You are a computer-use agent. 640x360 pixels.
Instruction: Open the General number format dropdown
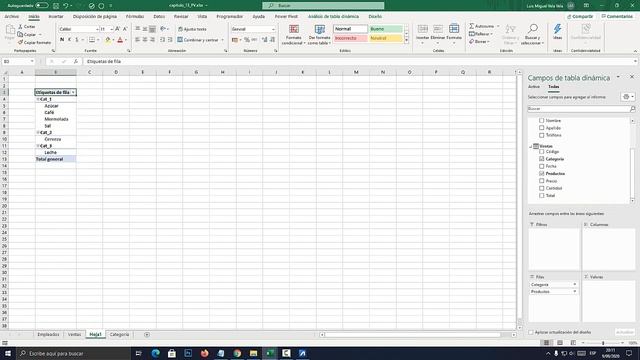[x=273, y=29]
